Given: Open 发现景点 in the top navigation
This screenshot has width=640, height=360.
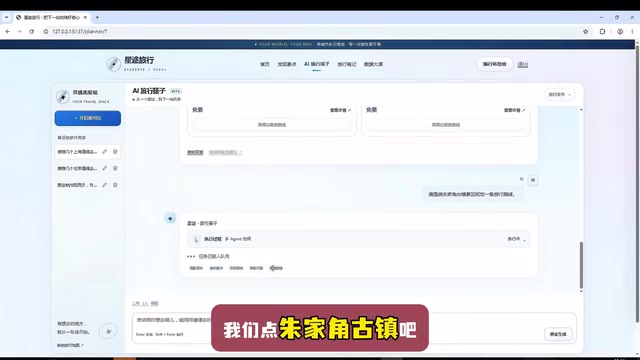Looking at the screenshot, I should (287, 64).
